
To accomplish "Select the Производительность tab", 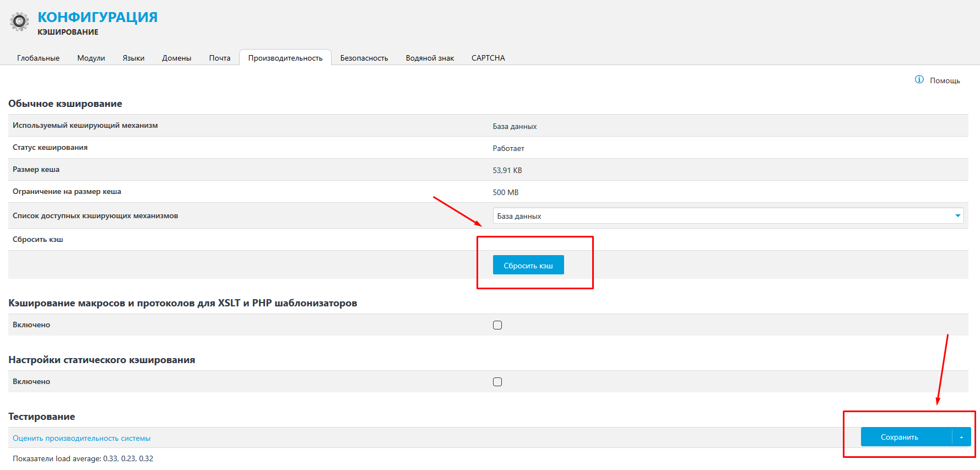I will pos(285,58).
